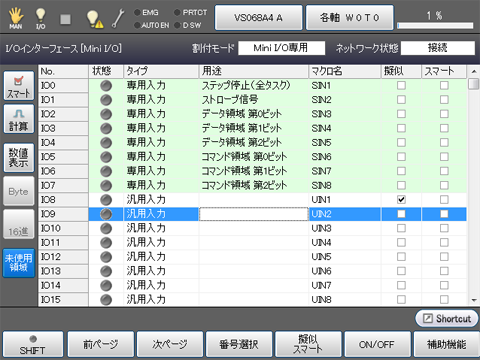Viewport: 480px width, 360px height.
Task: Click the 擬似スマート button
Action: coord(308,345)
